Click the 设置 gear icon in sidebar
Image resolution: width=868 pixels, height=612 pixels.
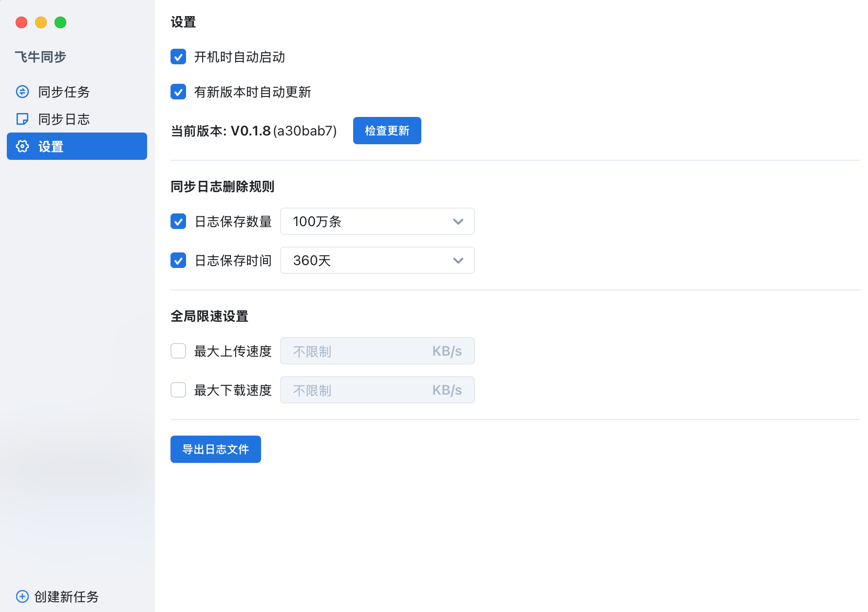[x=22, y=146]
